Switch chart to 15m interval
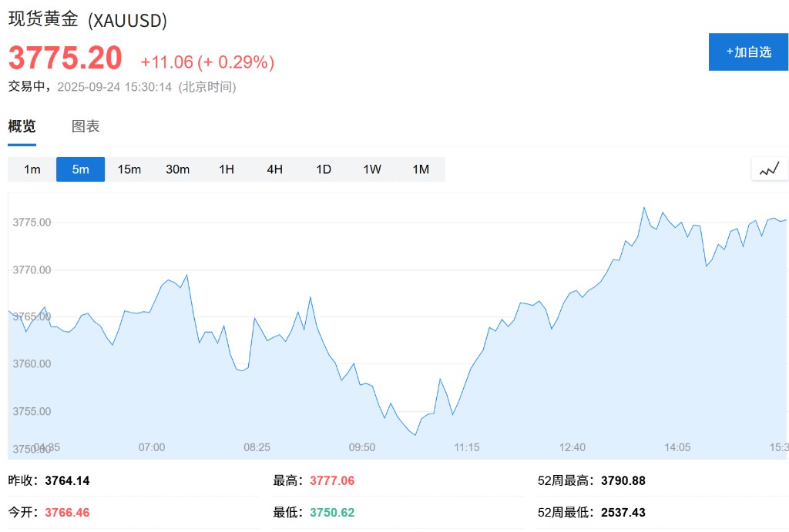789x532 pixels. [129, 169]
